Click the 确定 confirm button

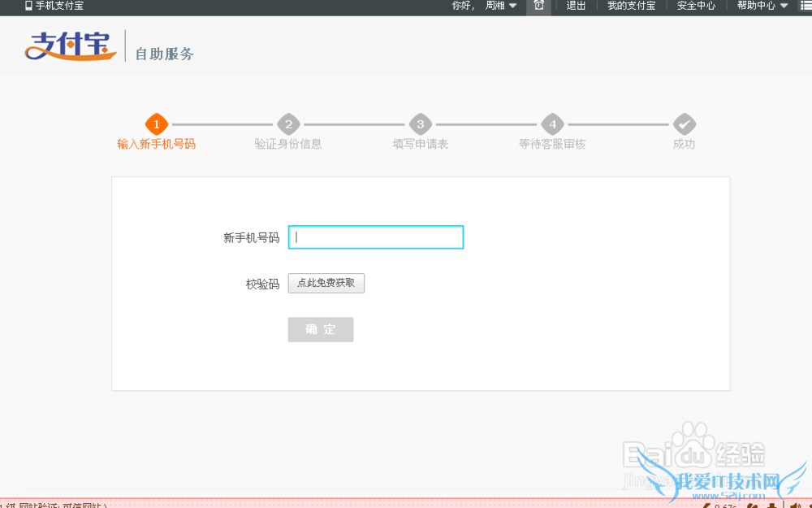(x=321, y=330)
